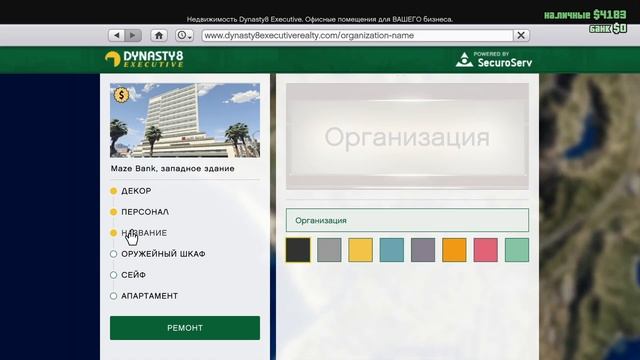Click the РЕМОНТ button
This screenshot has width=640, height=360.
point(185,328)
